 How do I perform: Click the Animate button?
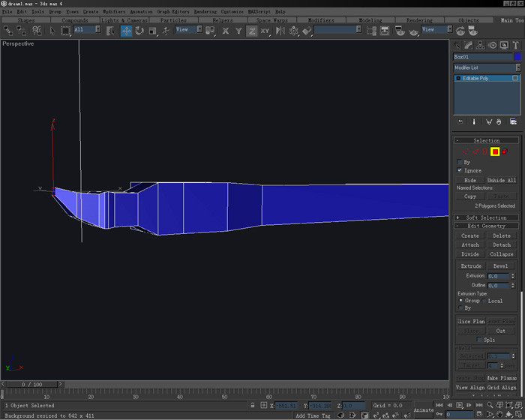click(x=424, y=410)
